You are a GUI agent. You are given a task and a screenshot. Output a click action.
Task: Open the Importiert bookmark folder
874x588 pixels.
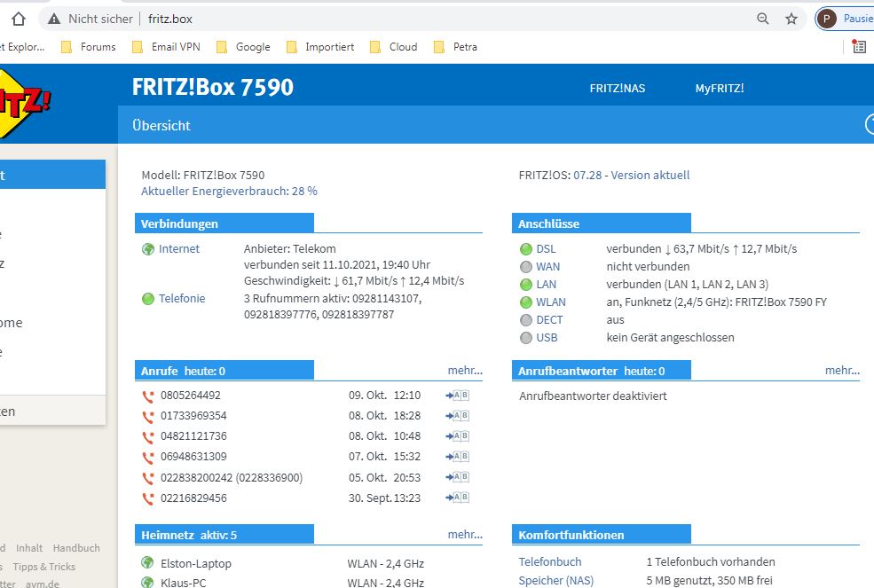click(320, 47)
